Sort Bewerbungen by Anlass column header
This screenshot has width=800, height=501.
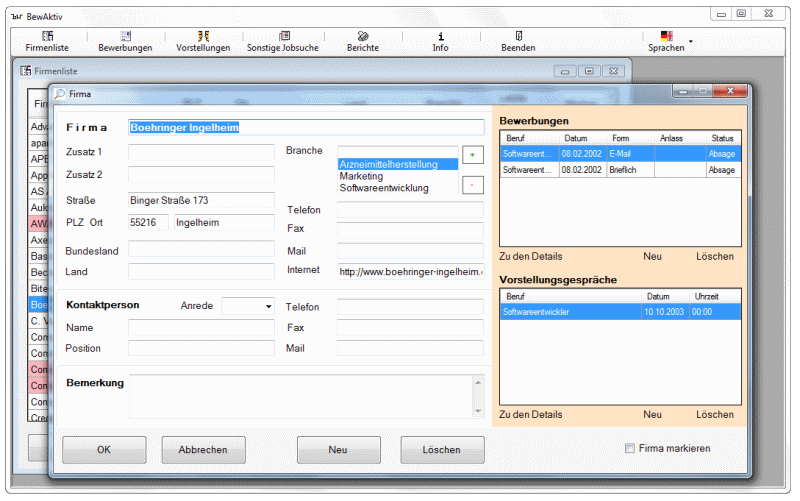click(x=680, y=138)
